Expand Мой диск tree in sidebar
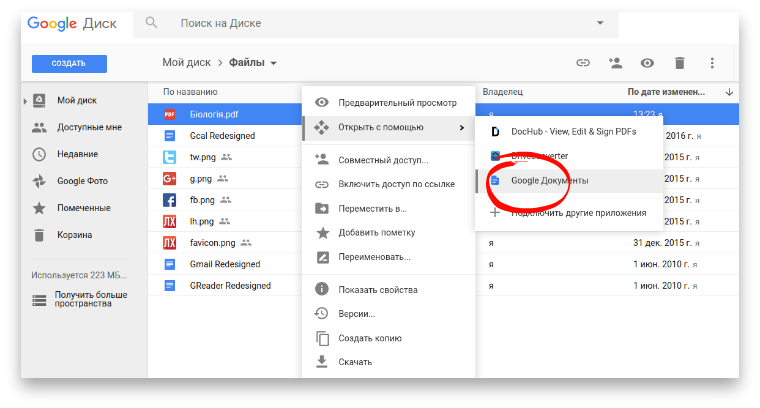The image size is (760, 408). coord(25,100)
